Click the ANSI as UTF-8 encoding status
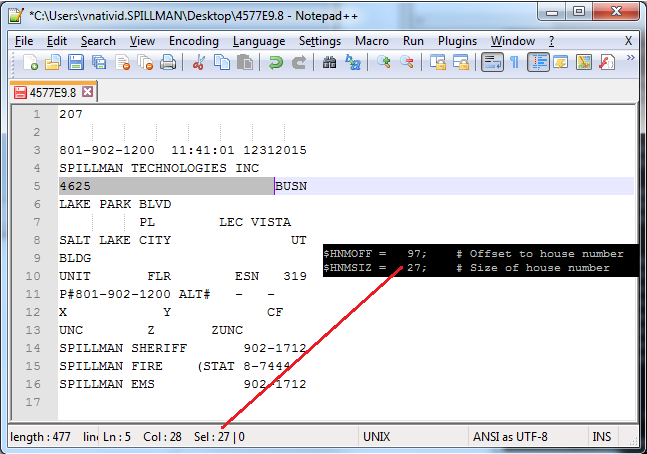Viewport: 647px width, 454px height. click(510, 437)
